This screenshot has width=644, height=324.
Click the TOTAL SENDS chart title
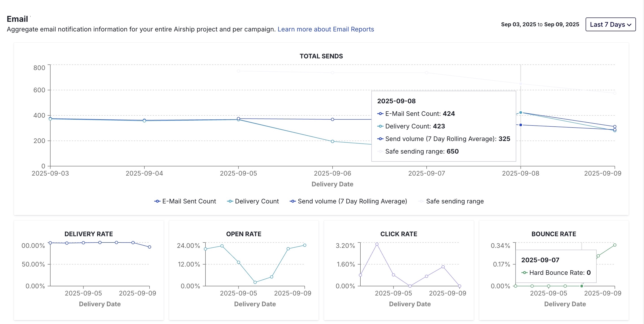click(x=321, y=56)
